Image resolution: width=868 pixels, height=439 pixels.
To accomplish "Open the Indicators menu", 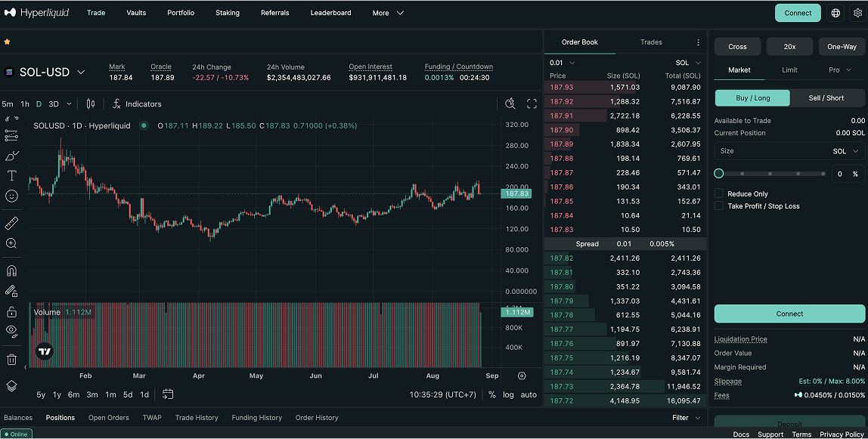I will point(137,104).
